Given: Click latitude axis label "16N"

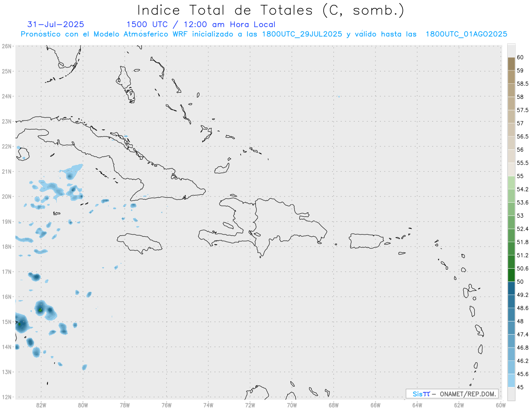Looking at the screenshot, I should (7, 297).
